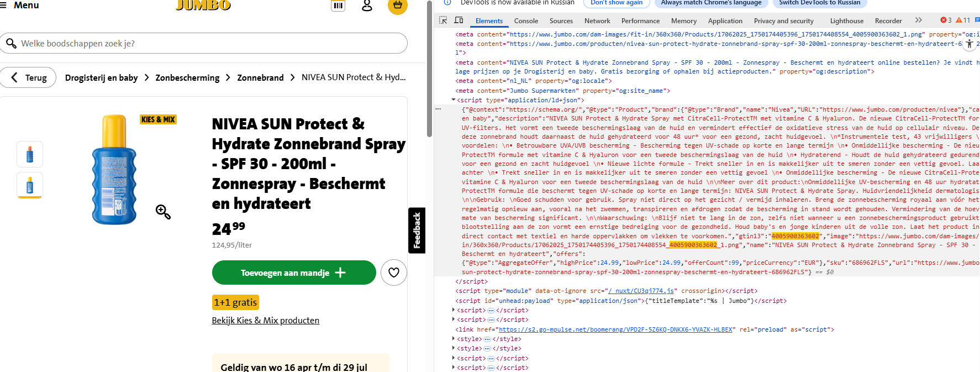Click the search magnifier icon
The height and width of the screenshot is (372, 980).
pos(11,43)
